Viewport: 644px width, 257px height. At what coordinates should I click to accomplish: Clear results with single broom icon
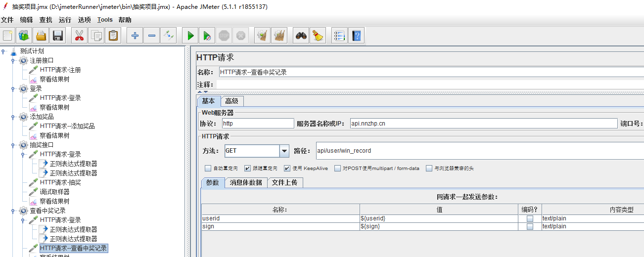click(262, 36)
